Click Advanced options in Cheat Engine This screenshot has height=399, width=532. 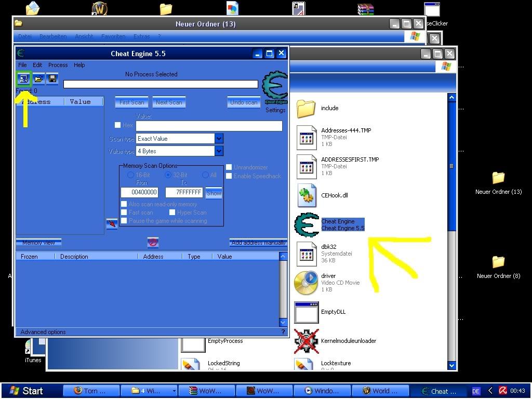tap(43, 332)
